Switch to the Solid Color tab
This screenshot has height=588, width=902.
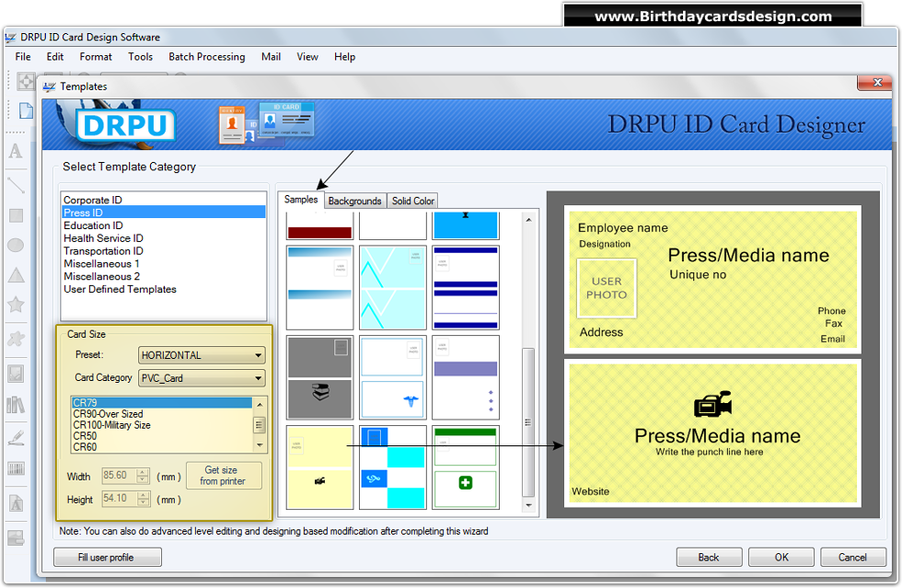pyautogui.click(x=413, y=201)
